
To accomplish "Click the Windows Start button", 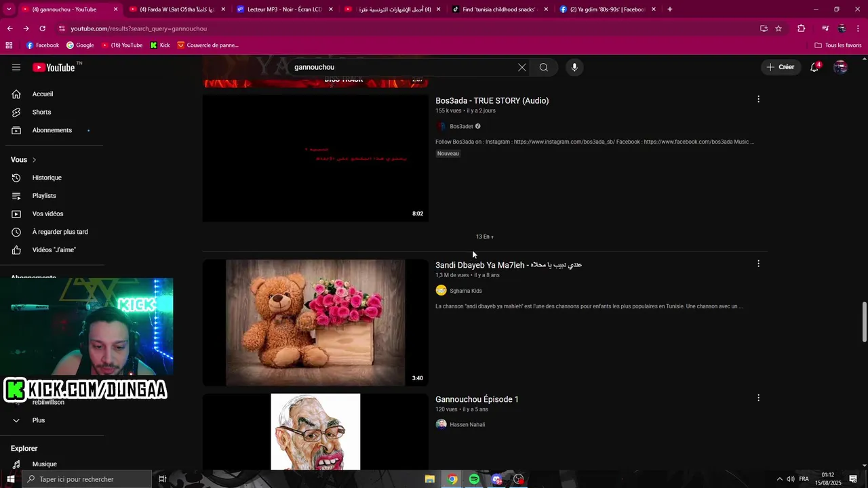I will click(x=10, y=479).
